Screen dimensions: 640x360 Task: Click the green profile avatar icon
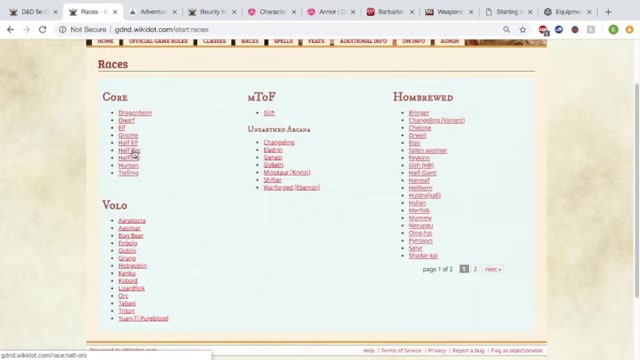click(x=613, y=29)
